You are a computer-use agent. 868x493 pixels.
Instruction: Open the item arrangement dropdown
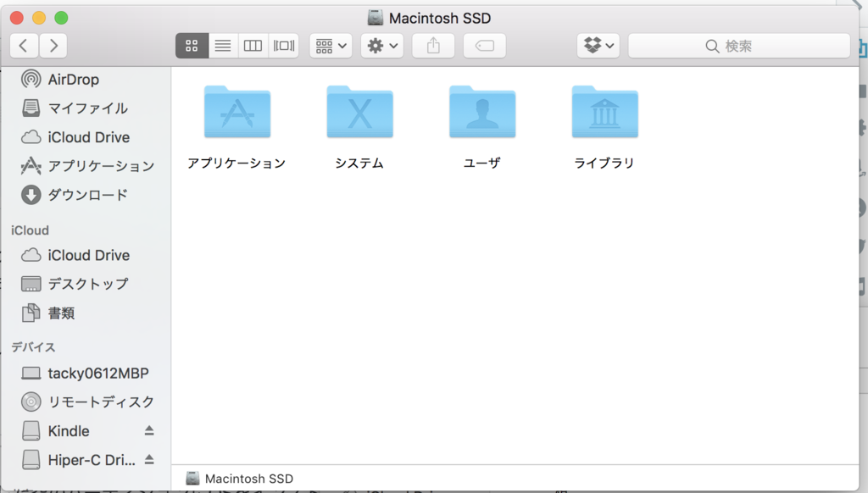331,46
